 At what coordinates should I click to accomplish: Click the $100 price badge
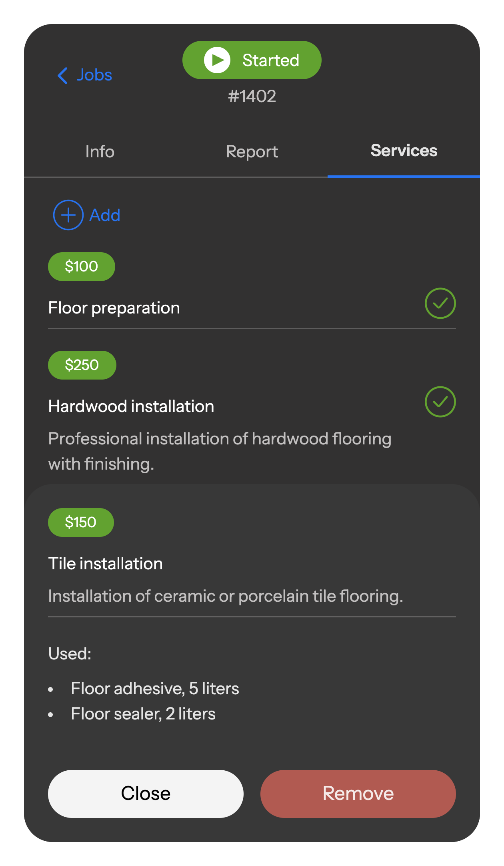(82, 267)
